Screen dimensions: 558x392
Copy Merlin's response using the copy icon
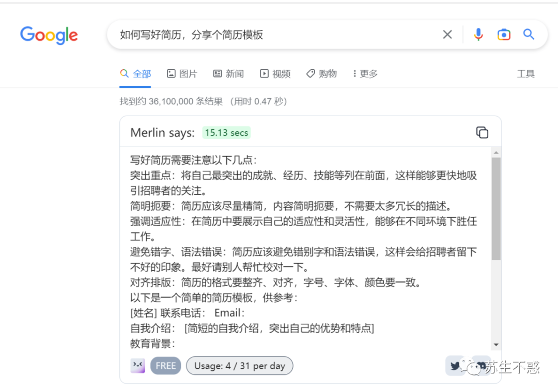tap(482, 132)
